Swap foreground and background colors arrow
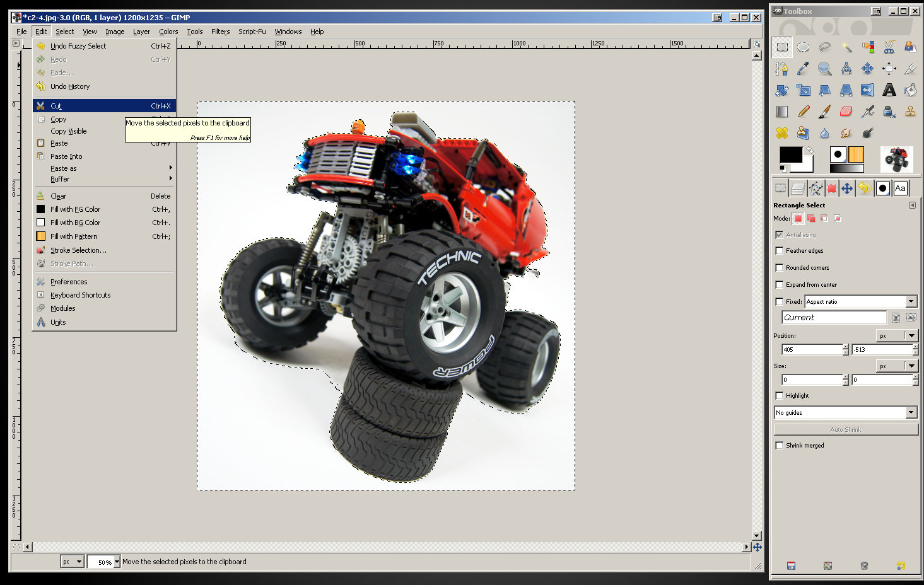This screenshot has width=924, height=585. click(x=809, y=151)
